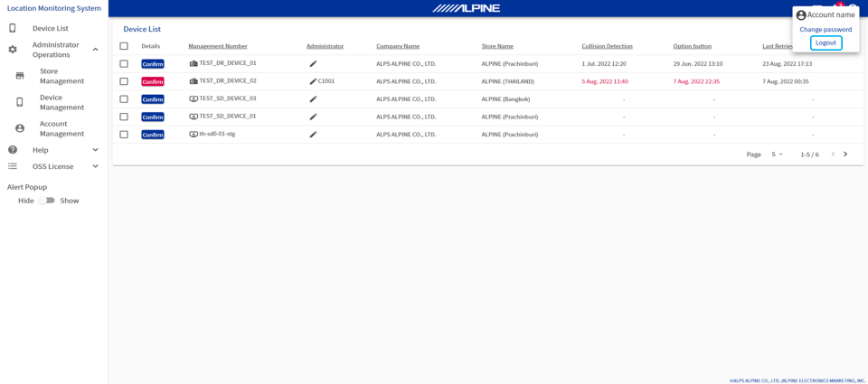
Task: Open Device Management page
Action: coord(62,102)
